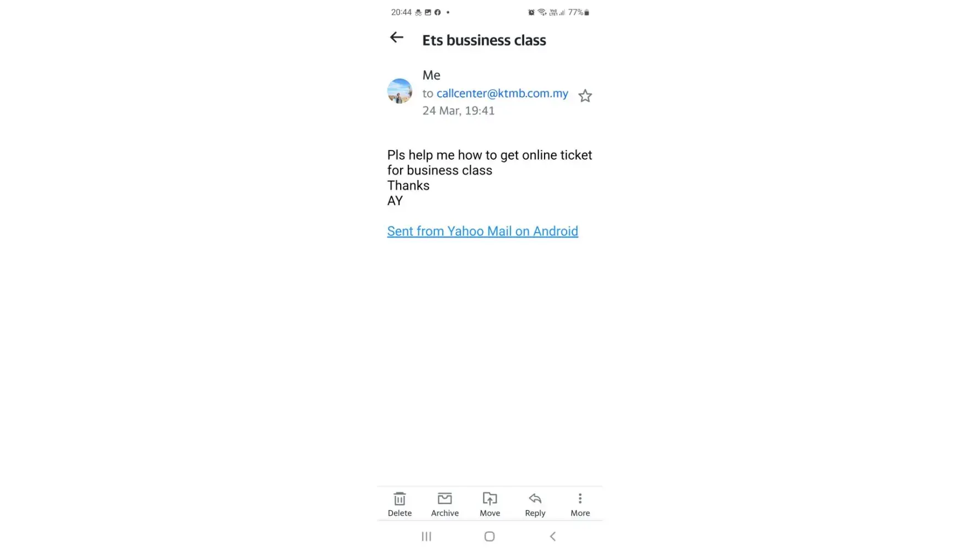Star this email message
Screen dimensions: 980x551
coord(585,96)
